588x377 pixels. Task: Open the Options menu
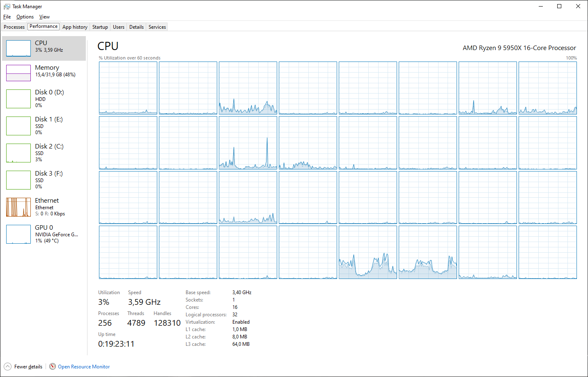25,17
